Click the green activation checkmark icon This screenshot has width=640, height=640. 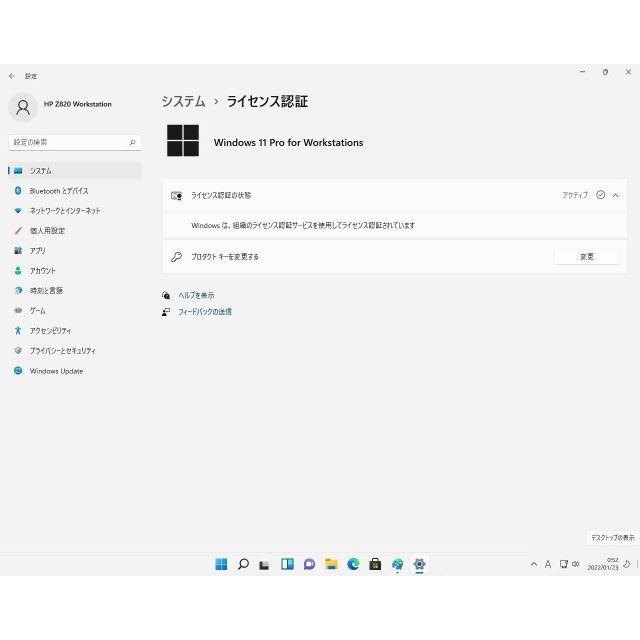600,195
